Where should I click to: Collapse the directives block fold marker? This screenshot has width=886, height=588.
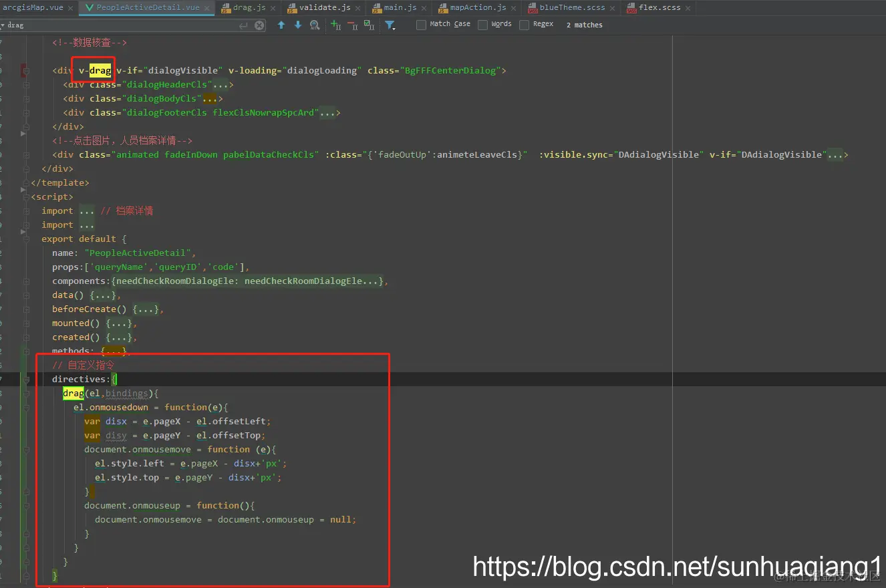(x=26, y=380)
